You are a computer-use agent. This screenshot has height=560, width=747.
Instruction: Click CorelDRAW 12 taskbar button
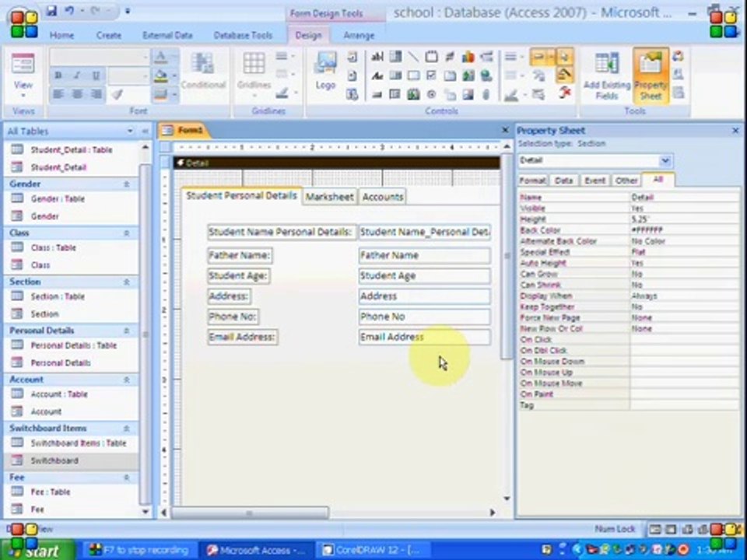coord(371,550)
